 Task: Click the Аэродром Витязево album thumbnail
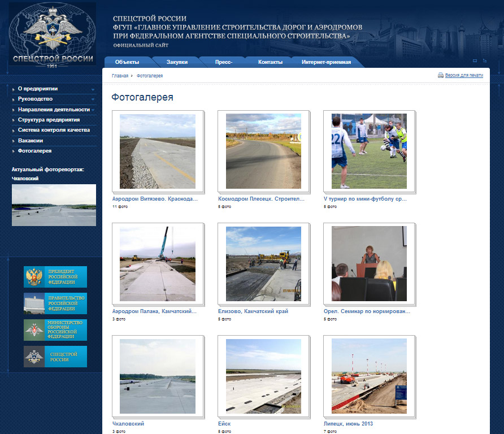(158, 151)
